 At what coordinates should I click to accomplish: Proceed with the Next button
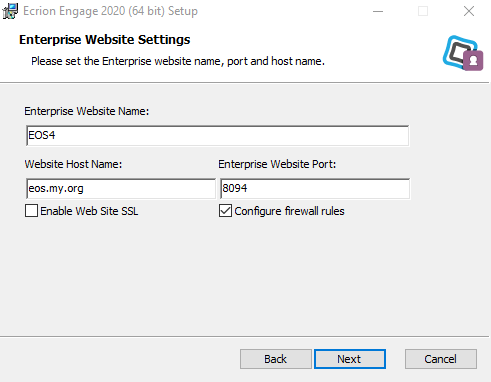(350, 359)
